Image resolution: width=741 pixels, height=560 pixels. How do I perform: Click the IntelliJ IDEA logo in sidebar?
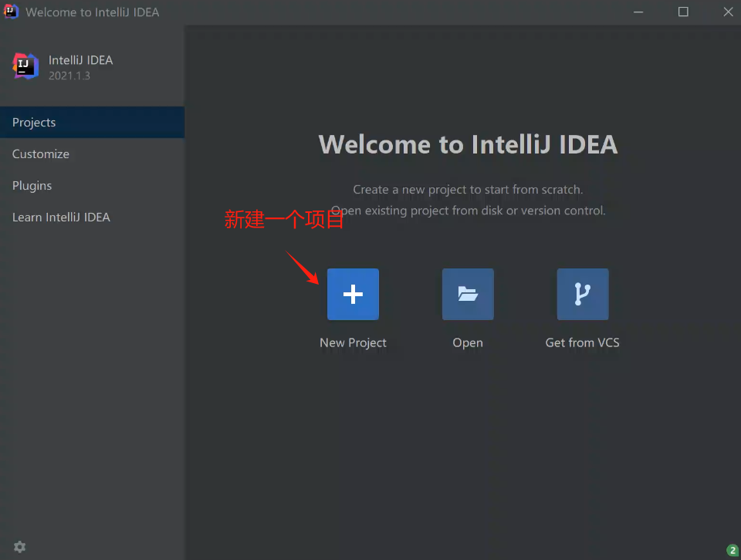[x=25, y=66]
